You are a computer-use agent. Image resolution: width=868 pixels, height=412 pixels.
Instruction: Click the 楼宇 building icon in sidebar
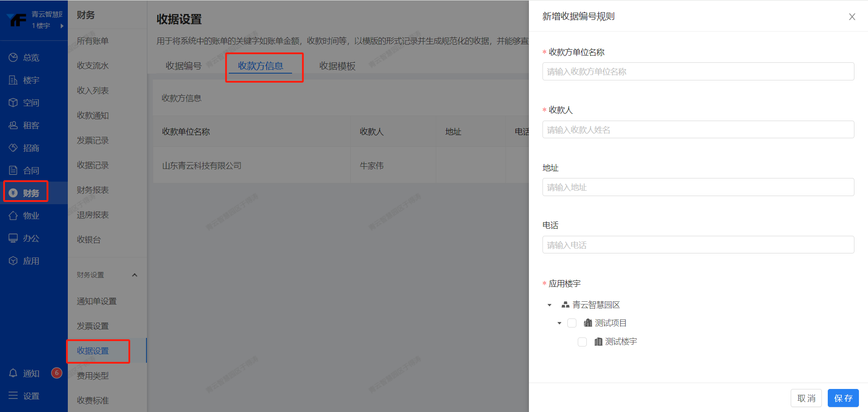click(x=13, y=80)
